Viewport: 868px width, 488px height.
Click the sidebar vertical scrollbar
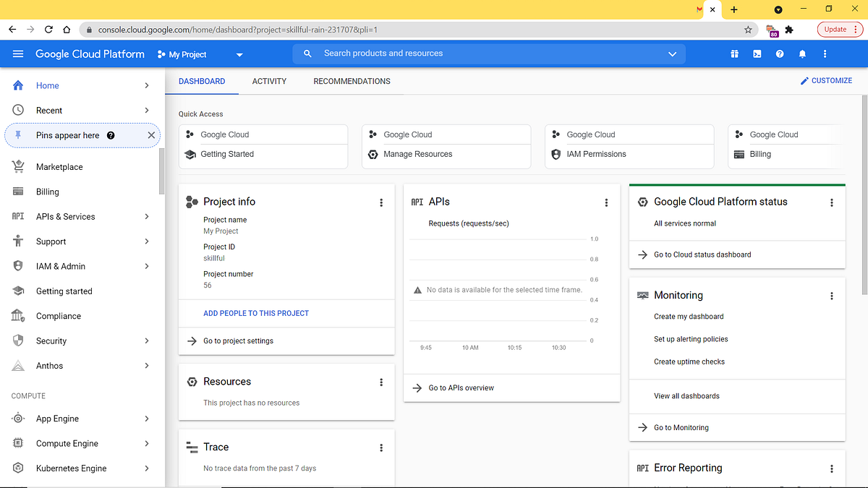(x=162, y=171)
